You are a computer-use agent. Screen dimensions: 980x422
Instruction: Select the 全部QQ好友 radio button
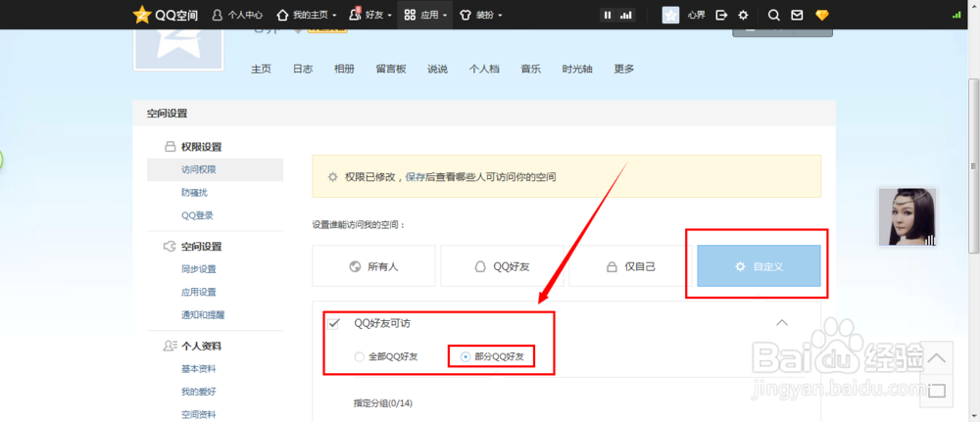[359, 357]
